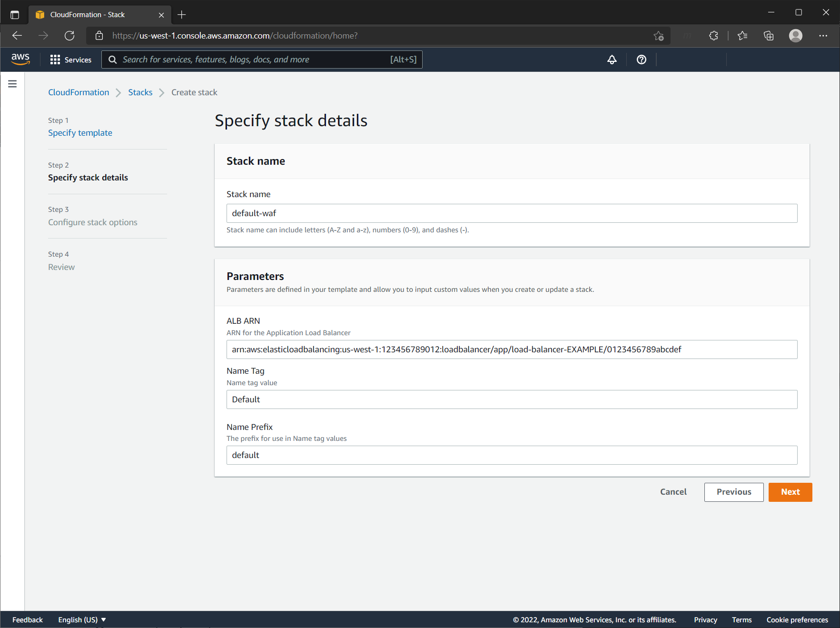Click the Stack name input field

(x=512, y=213)
